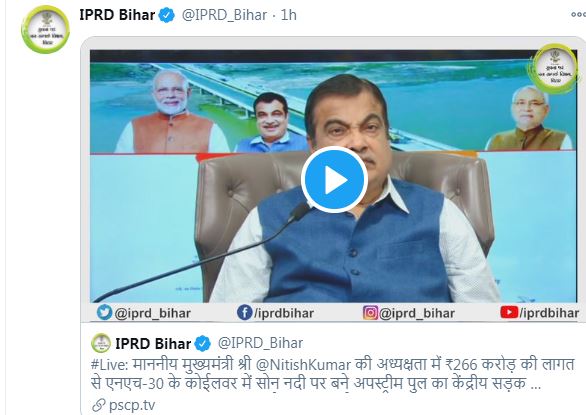Open the @IPRD_Bihar handle at top
This screenshot has height=415, width=586.
(x=224, y=15)
